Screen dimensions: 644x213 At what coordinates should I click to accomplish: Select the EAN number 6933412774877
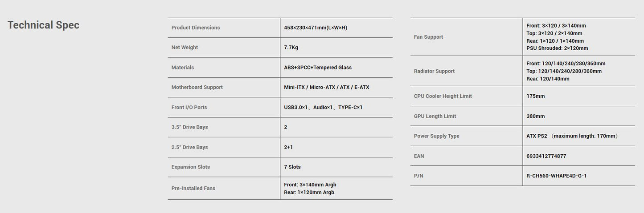tap(546, 156)
